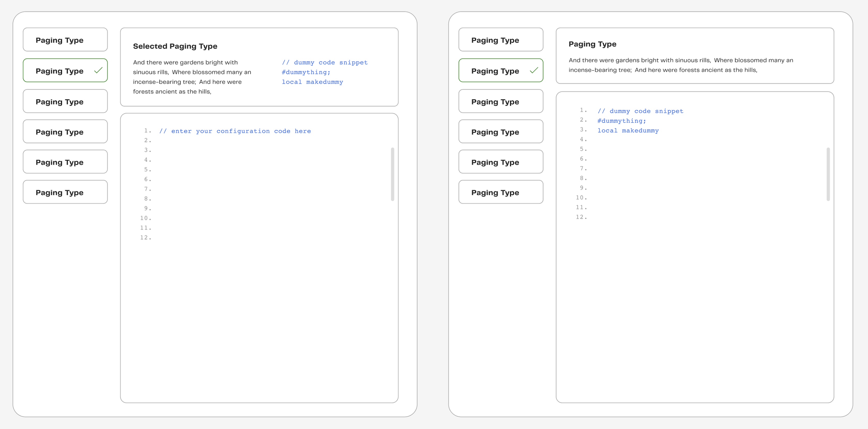Click the green checkmark in the left panel
The image size is (868, 429).
click(99, 70)
